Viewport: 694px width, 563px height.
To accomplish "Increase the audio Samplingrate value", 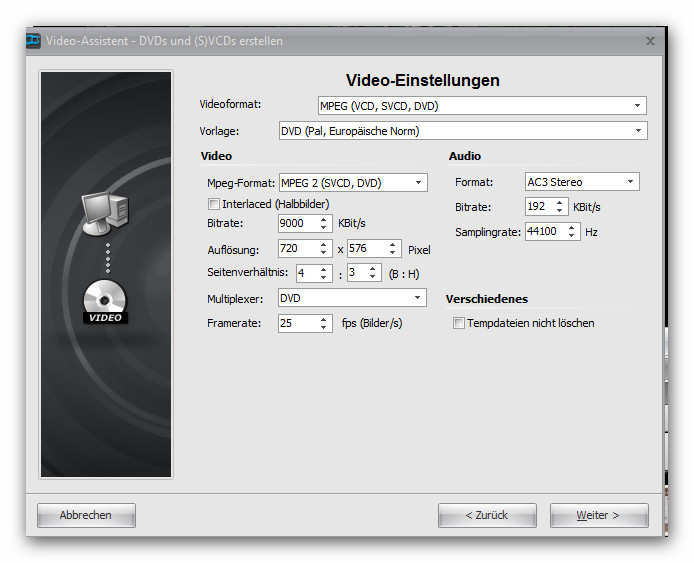I will pos(572,228).
